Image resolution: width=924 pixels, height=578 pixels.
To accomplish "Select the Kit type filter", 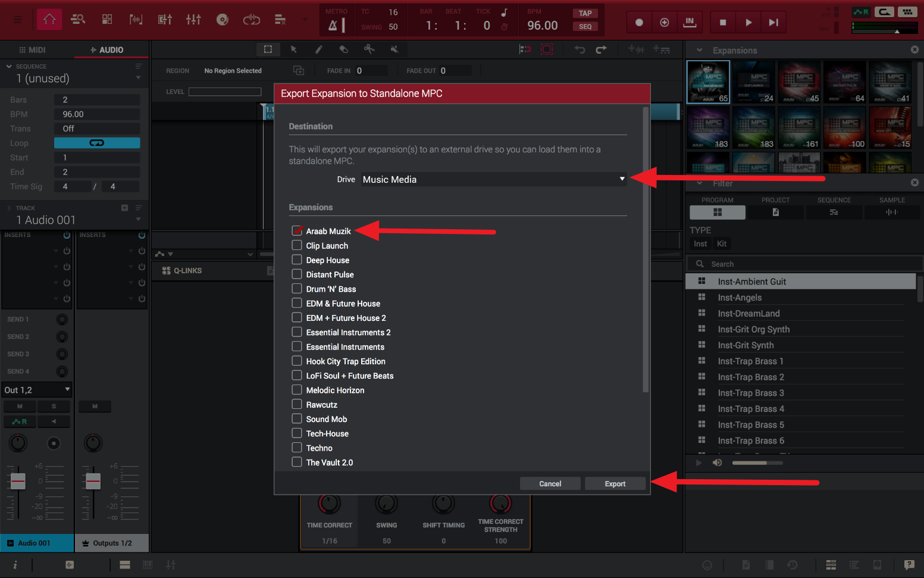I will (722, 243).
